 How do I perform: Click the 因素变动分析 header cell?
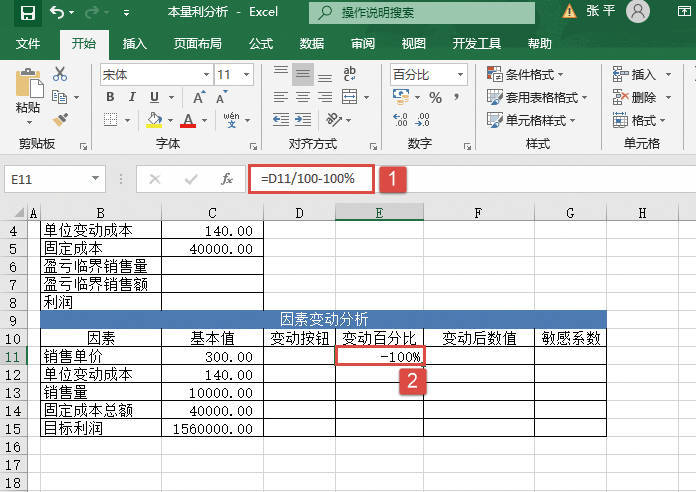coord(324,319)
